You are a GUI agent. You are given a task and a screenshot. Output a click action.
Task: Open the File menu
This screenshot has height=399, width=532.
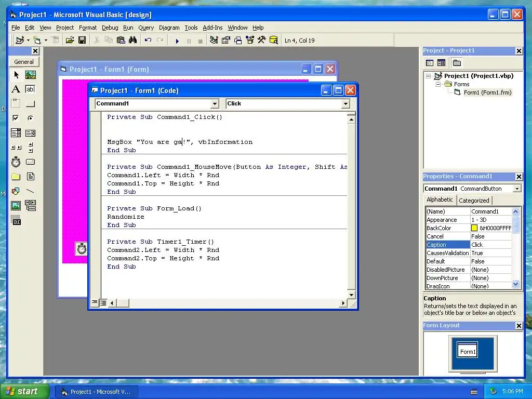click(x=16, y=28)
